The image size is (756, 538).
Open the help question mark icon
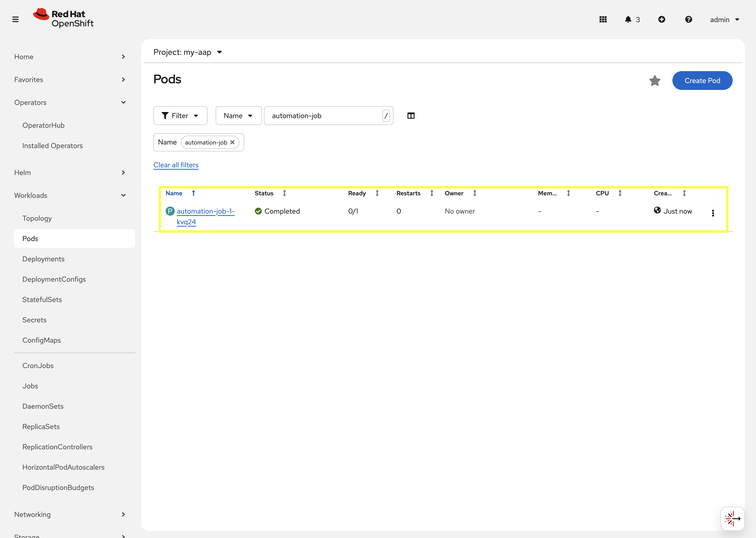[x=688, y=20]
